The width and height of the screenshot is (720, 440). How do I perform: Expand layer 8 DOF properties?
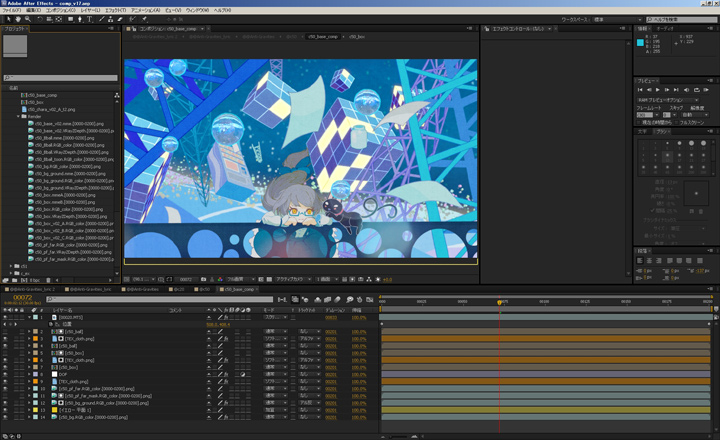coord(29,374)
